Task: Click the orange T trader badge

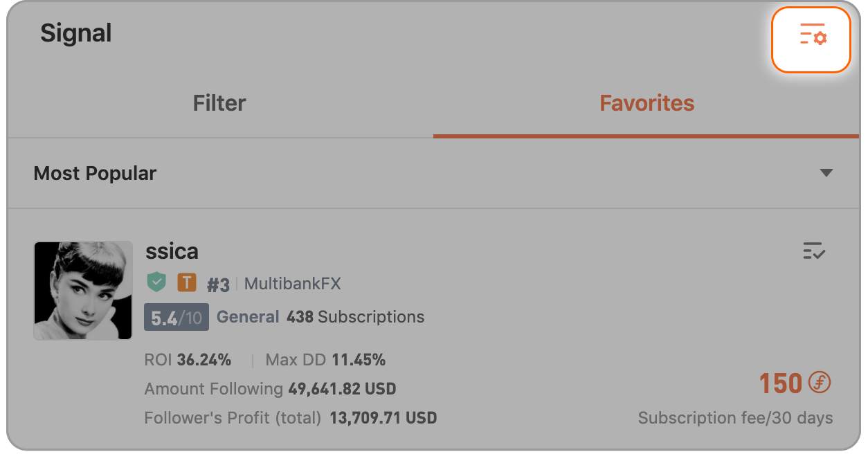Action: click(187, 282)
